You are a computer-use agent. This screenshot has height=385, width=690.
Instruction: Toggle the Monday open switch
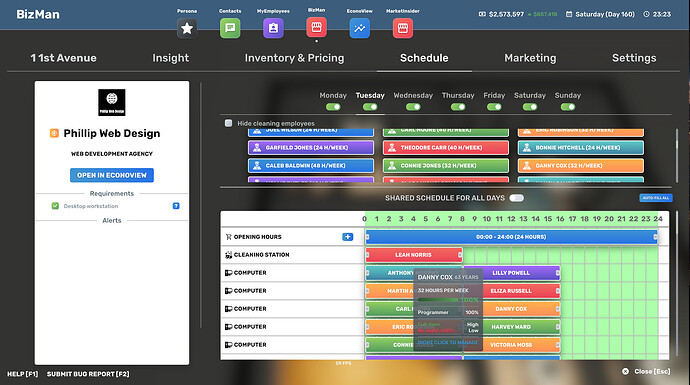333,107
